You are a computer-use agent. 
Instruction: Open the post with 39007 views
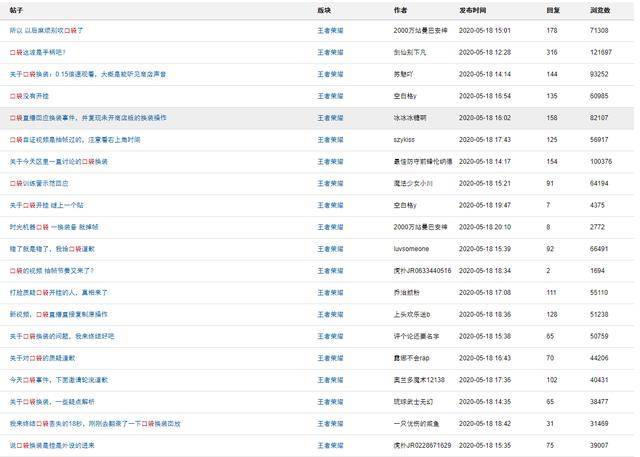(x=52, y=445)
